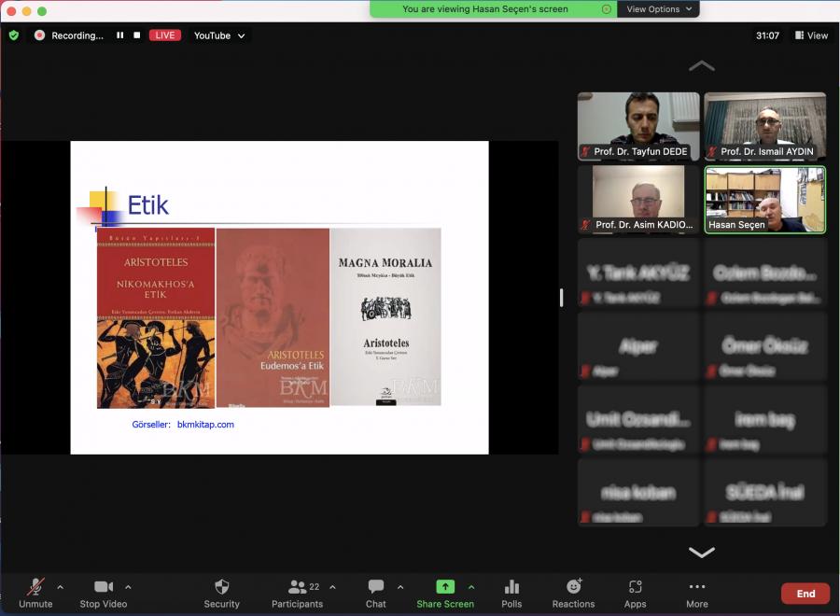
Task: Stop the recording
Action: click(137, 35)
